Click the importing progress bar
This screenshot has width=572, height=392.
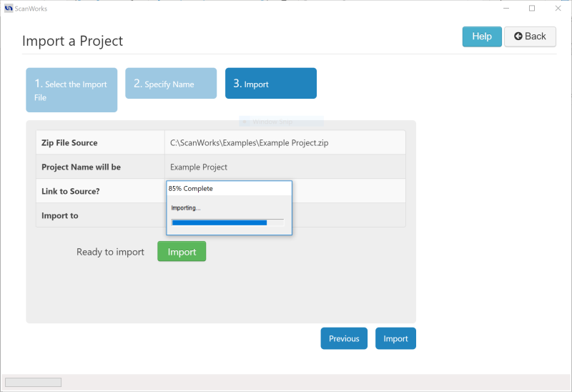coord(227,222)
